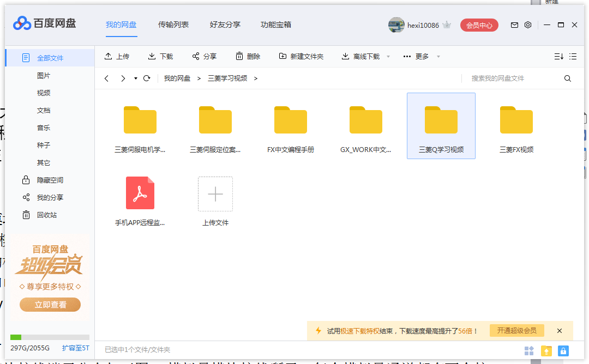Click the 分享 share toolbar icon
Screen dimensions: 589x364
204,56
